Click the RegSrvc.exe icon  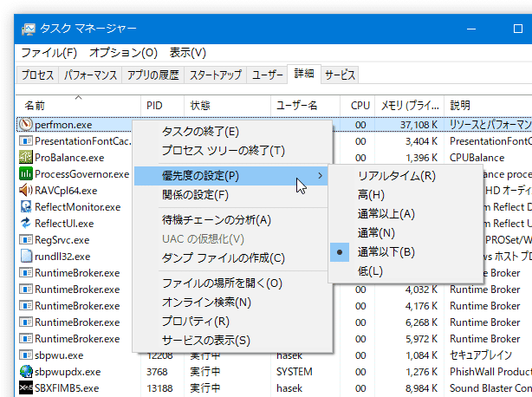click(x=26, y=239)
